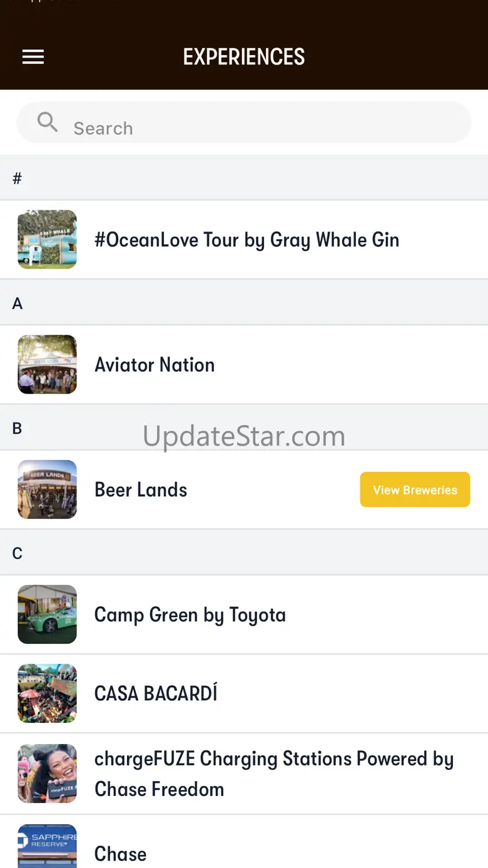Tap the Camp Green Toyota car thumbnail
The width and height of the screenshot is (488, 868).
click(x=47, y=615)
